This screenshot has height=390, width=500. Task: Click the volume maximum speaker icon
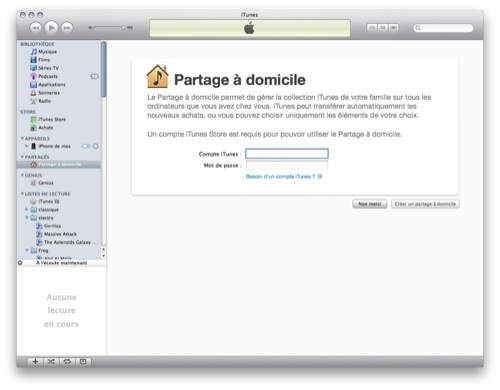tap(130, 28)
